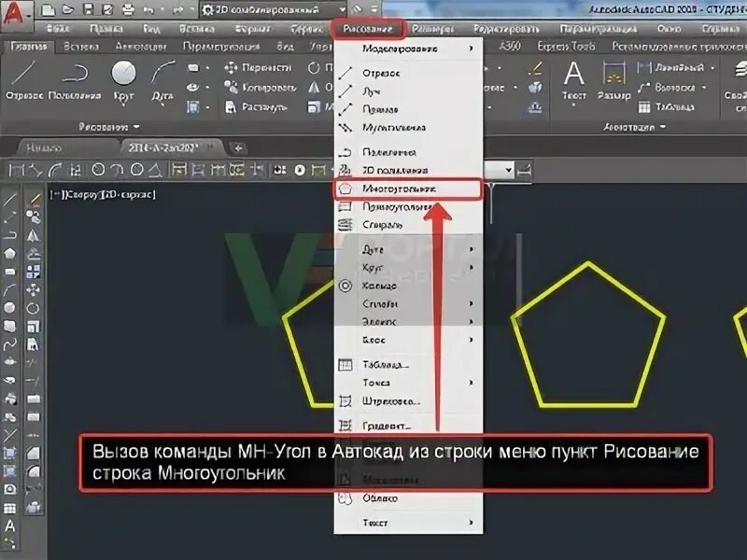Expand the Моделирование submenu
Image resolution: width=747 pixels, height=560 pixels.
(x=409, y=49)
